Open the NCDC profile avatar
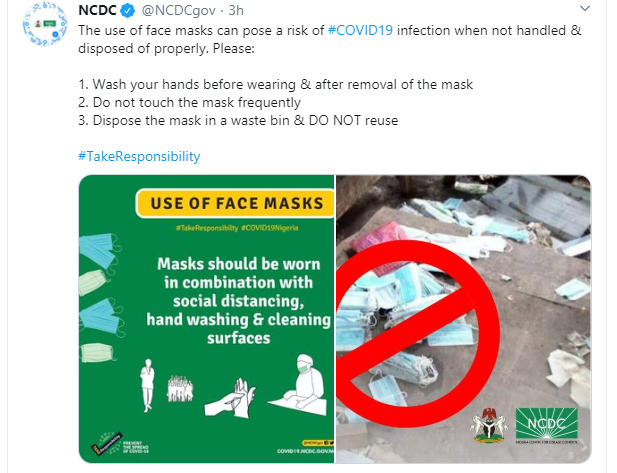Image resolution: width=617 pixels, height=473 pixels. tap(45, 24)
